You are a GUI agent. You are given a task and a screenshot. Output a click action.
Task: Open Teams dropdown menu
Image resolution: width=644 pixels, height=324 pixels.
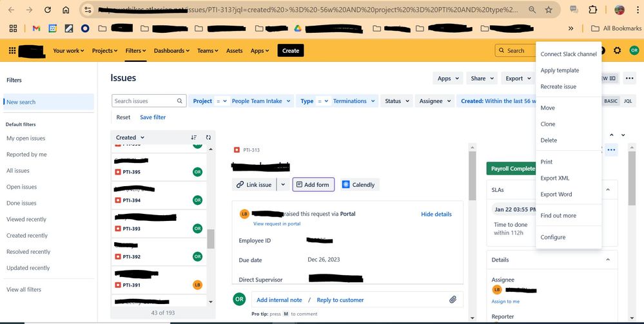[x=208, y=50]
